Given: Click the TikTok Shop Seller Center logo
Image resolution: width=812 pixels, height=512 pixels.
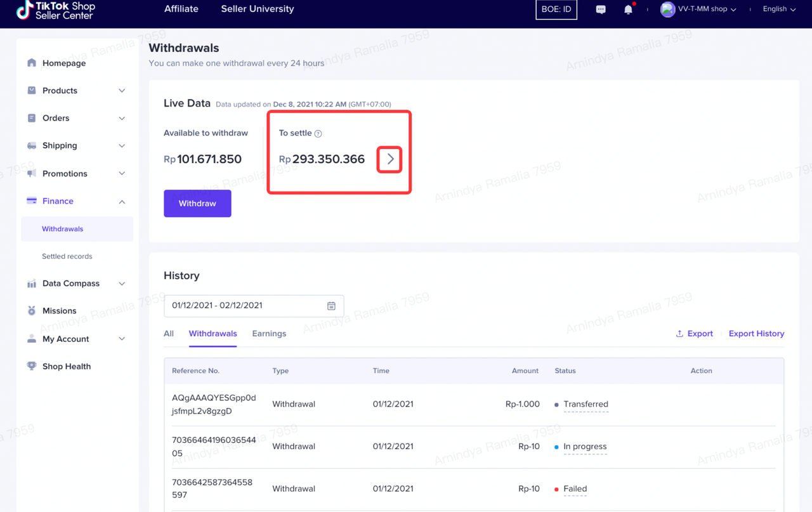Looking at the screenshot, I should click(56, 10).
